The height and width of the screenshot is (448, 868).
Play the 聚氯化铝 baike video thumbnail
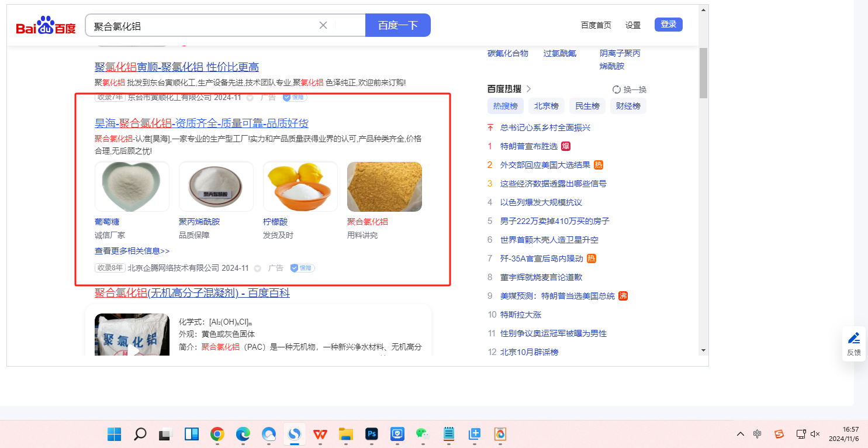pyautogui.click(x=132, y=335)
